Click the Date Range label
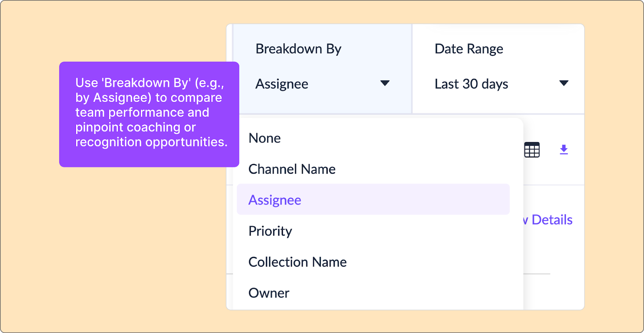The height and width of the screenshot is (333, 644). pyautogui.click(x=469, y=49)
